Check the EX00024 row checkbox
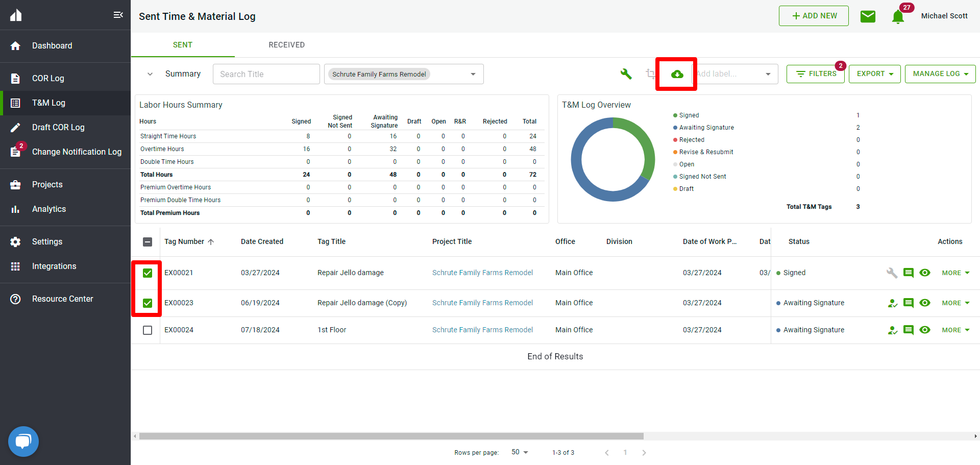980x465 pixels. 148,330
